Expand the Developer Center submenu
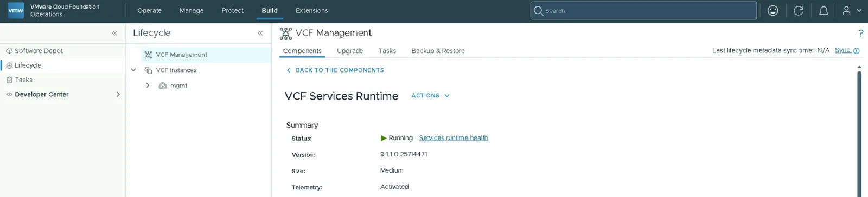Image resolution: width=868 pixels, height=197 pixels. click(118, 95)
